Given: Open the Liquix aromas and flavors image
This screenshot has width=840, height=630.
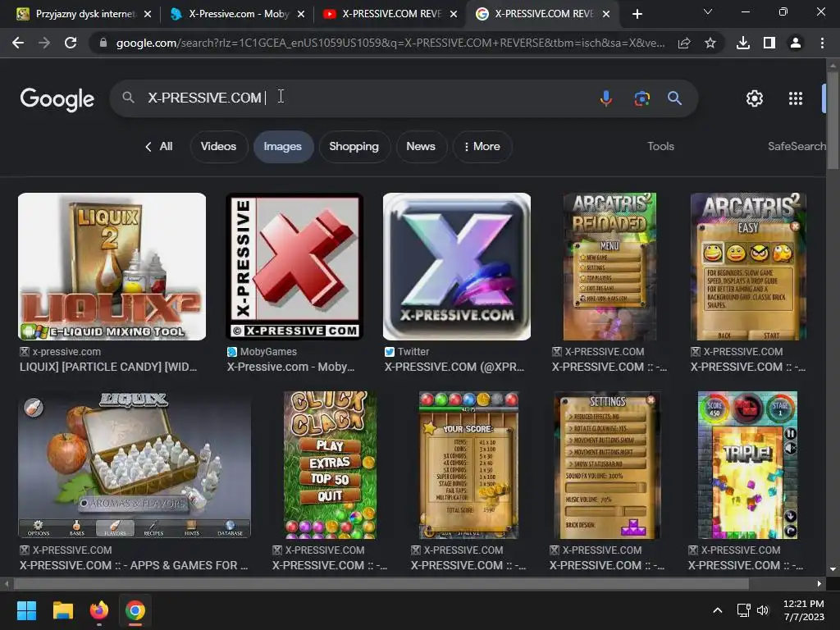Looking at the screenshot, I should click(135, 465).
